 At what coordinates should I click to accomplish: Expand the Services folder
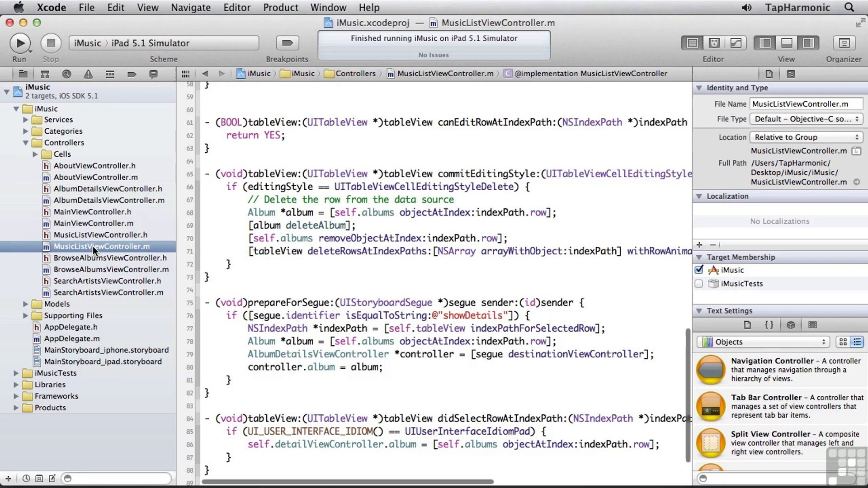26,120
